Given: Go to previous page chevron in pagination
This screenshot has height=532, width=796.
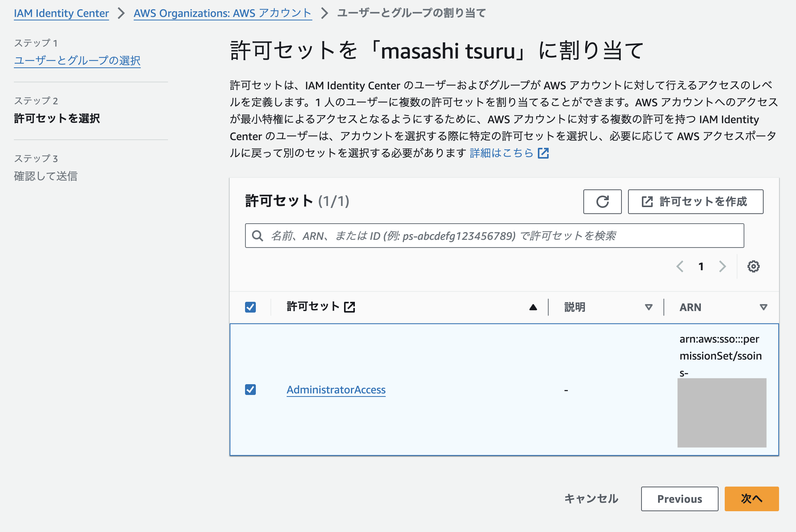Looking at the screenshot, I should [680, 266].
